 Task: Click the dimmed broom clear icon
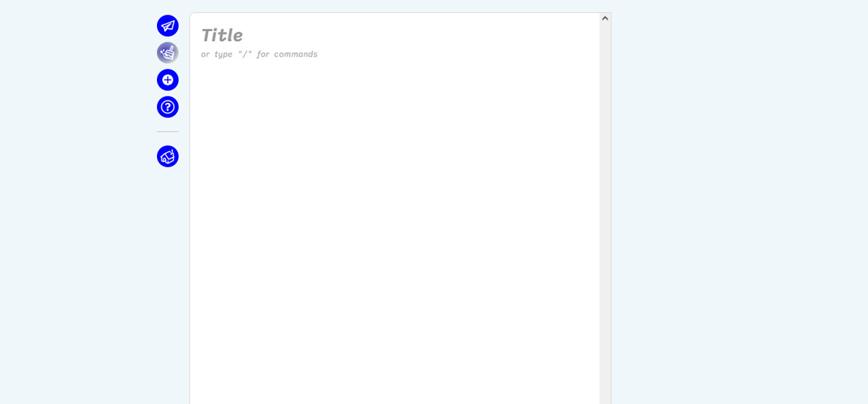pos(168,53)
